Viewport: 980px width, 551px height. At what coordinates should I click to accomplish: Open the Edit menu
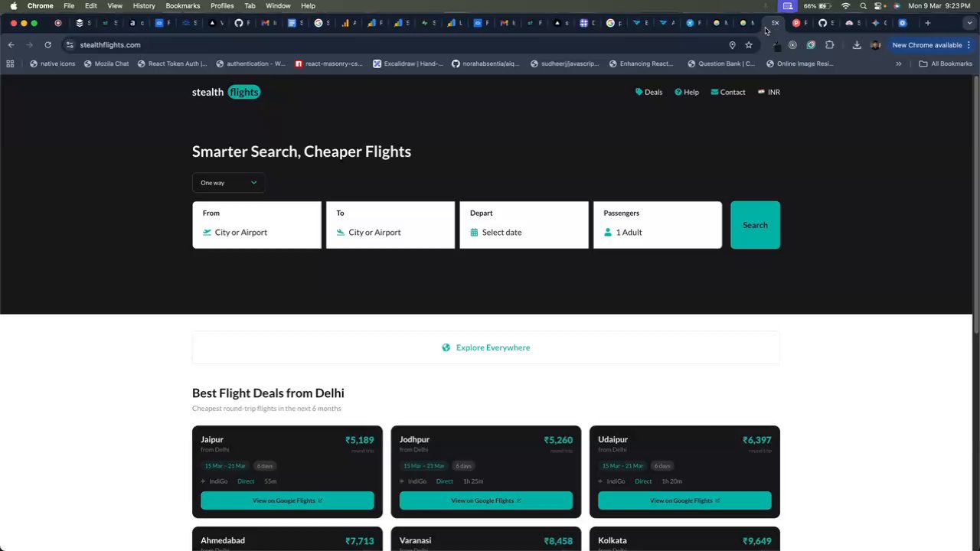tap(91, 5)
